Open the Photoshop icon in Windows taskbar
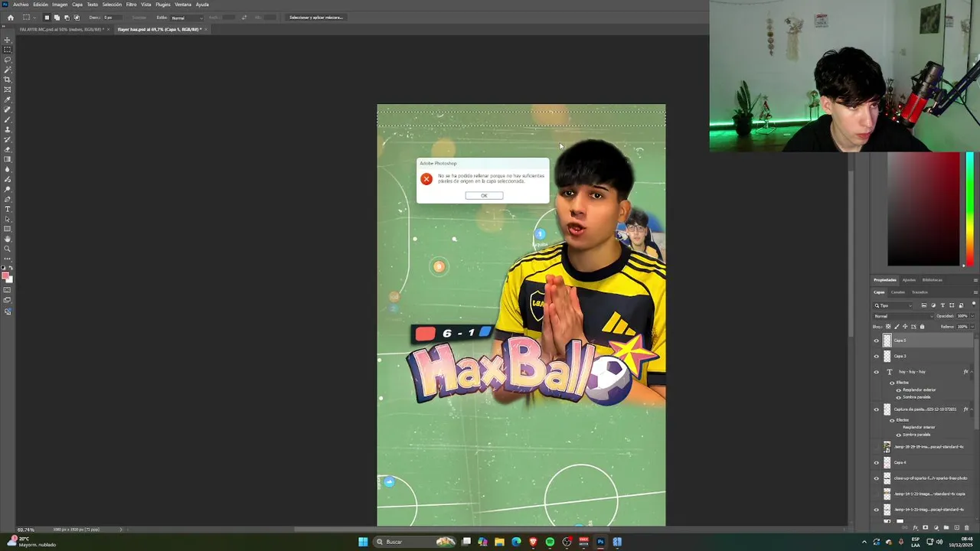The height and width of the screenshot is (551, 980). (600, 542)
